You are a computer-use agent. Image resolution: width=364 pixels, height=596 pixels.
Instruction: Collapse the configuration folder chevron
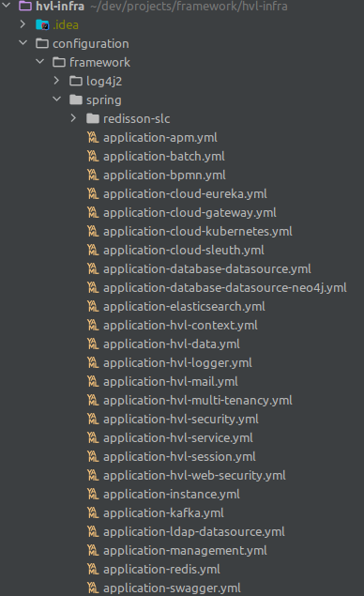[23, 42]
